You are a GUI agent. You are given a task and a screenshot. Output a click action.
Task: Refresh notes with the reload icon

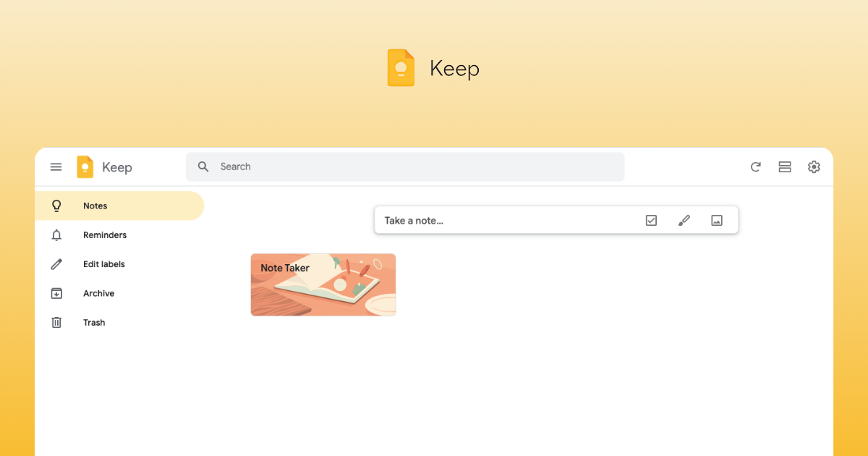[x=755, y=167]
